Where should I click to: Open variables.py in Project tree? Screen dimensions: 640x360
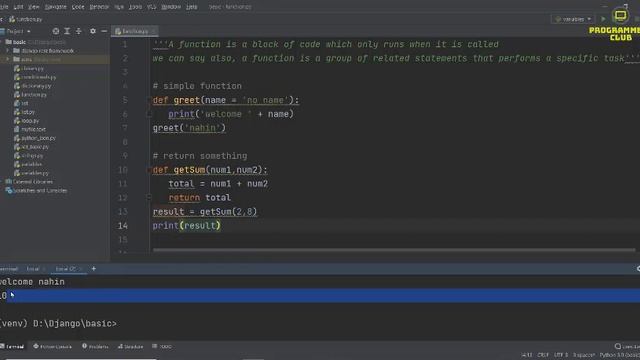pyautogui.click(x=31, y=173)
